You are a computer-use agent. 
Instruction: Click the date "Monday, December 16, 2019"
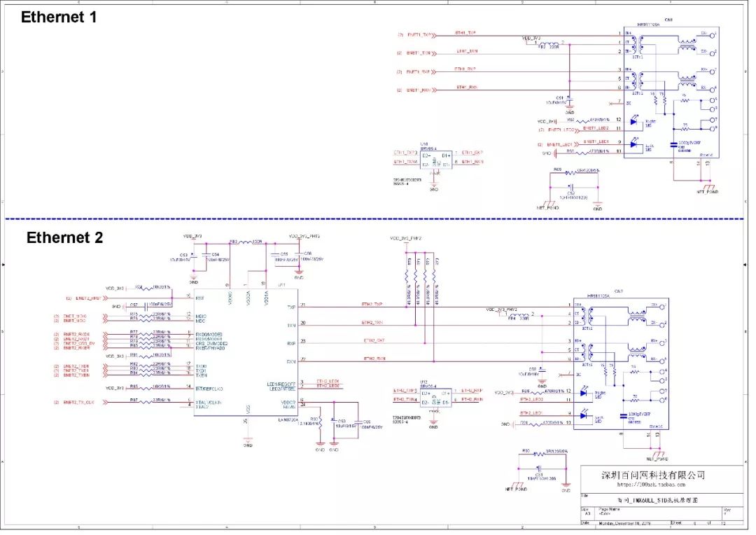point(624,523)
